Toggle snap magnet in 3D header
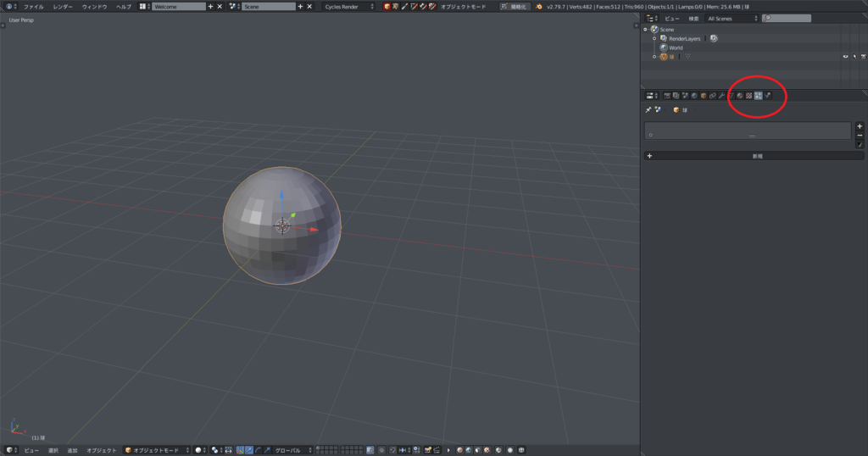868x456 pixels. 392,450
